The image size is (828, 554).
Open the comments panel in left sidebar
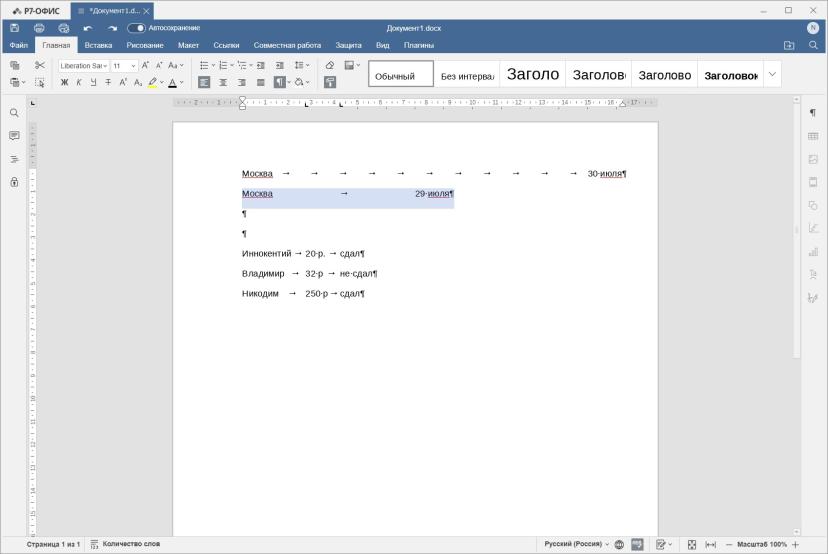14,136
